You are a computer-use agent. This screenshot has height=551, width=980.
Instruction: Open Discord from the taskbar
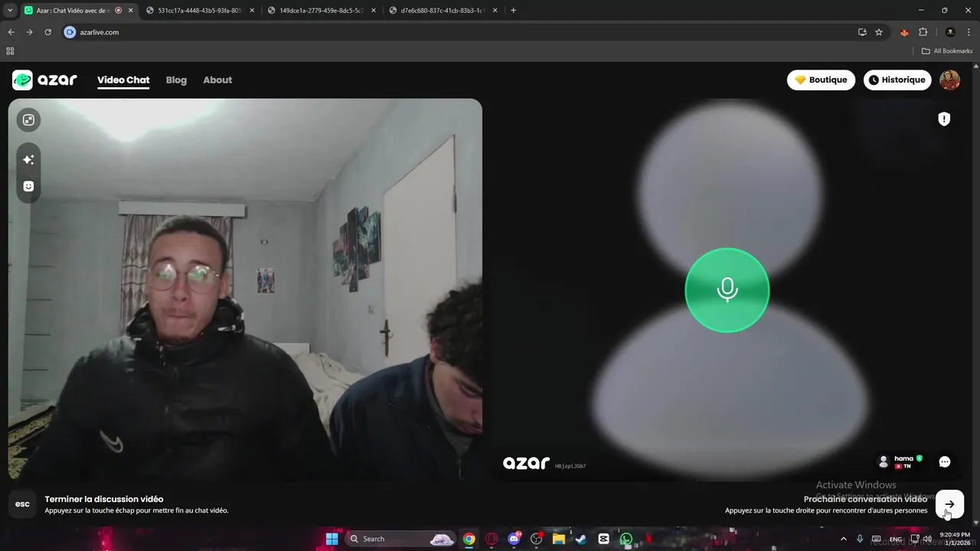point(514,539)
